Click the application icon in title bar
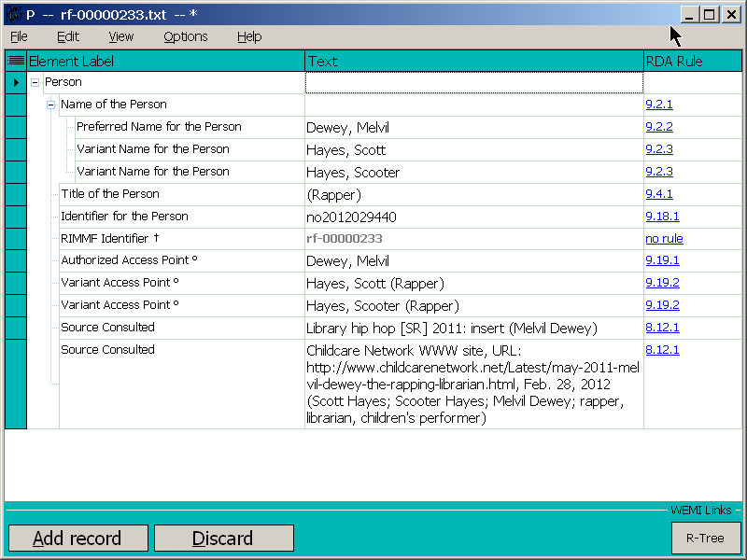 [x=14, y=15]
